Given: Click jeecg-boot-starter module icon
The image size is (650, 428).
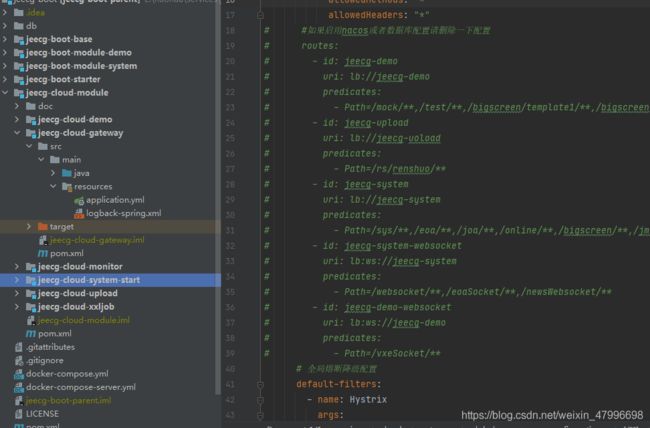Looking at the screenshot, I should [19, 79].
